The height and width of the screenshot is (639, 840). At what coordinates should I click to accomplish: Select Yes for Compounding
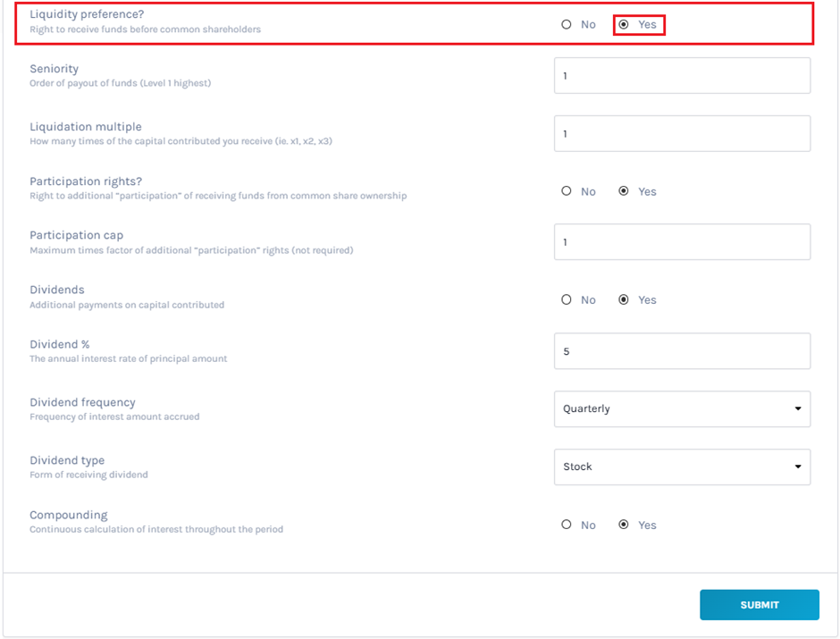tap(624, 525)
